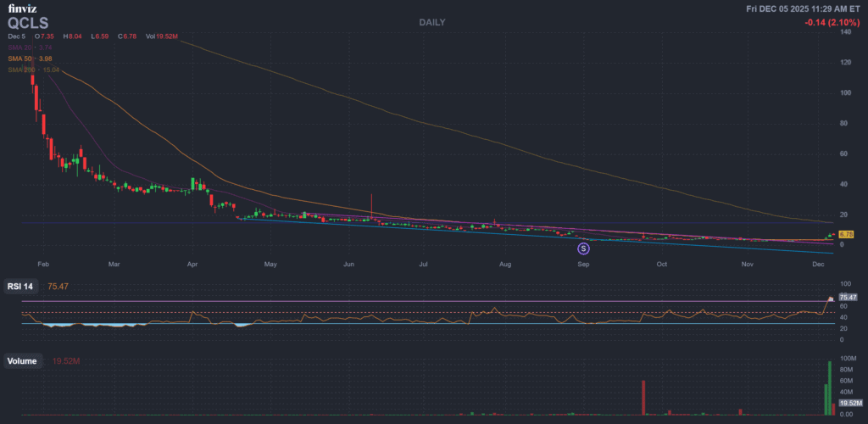The width and height of the screenshot is (868, 424).
Task: Open the Volume indicator label
Action: 23,361
